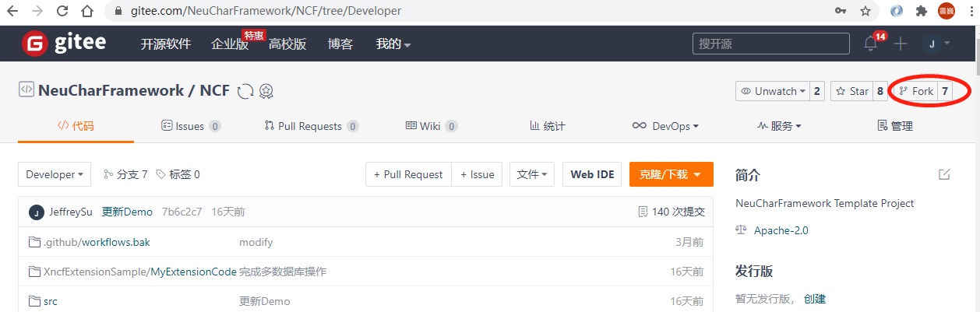The width and height of the screenshot is (980, 312).
Task: Open the browser extensions puzzle icon
Action: [922, 12]
